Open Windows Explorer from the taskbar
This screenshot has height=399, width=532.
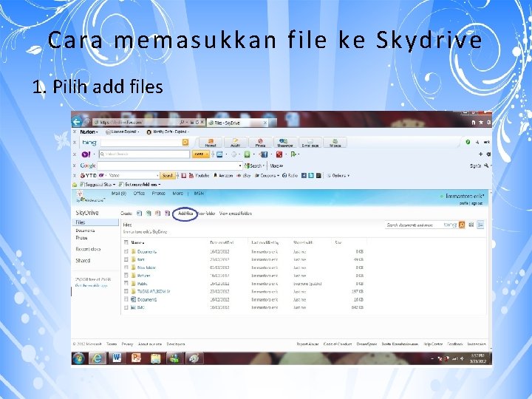(x=155, y=358)
